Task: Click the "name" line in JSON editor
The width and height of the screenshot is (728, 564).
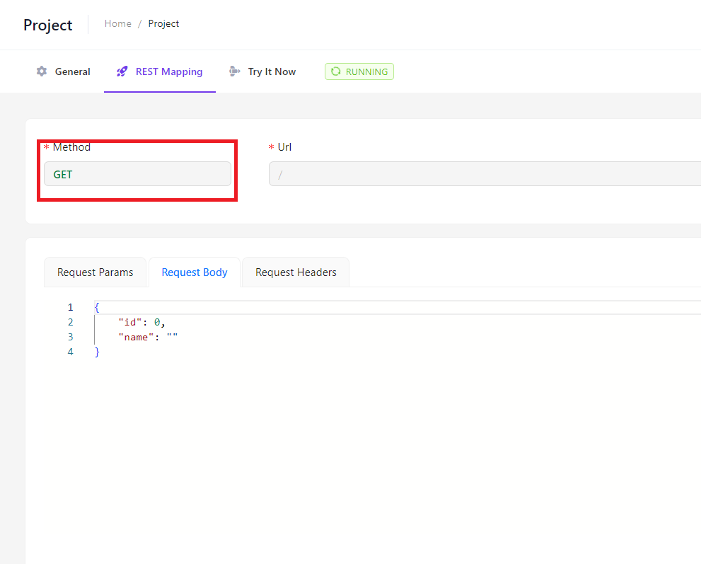Action: click(x=148, y=338)
